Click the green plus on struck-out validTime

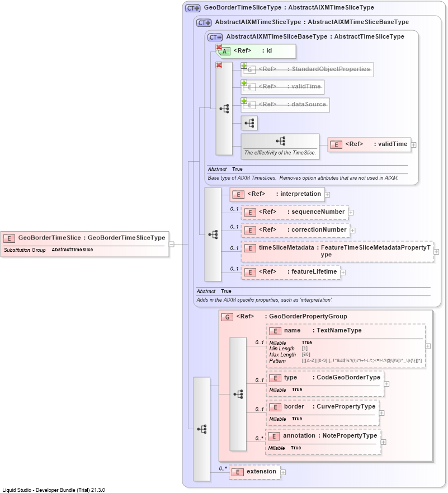244,83
